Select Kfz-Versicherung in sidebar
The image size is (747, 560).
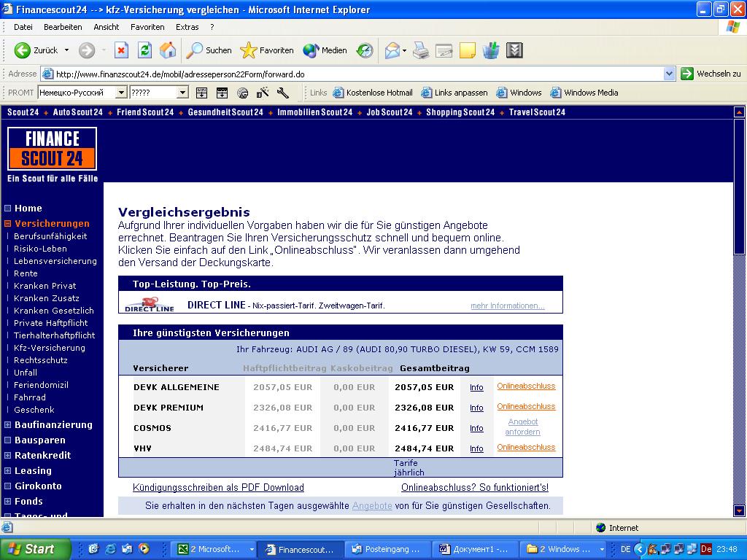click(x=50, y=348)
